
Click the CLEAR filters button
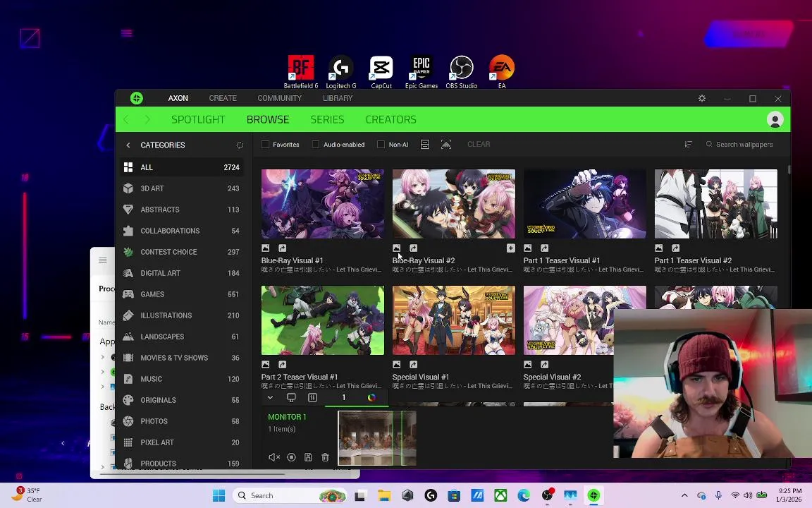(x=479, y=144)
